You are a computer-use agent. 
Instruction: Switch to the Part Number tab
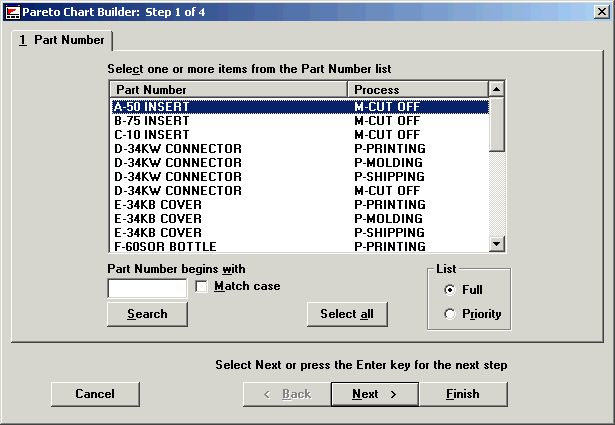(62, 40)
